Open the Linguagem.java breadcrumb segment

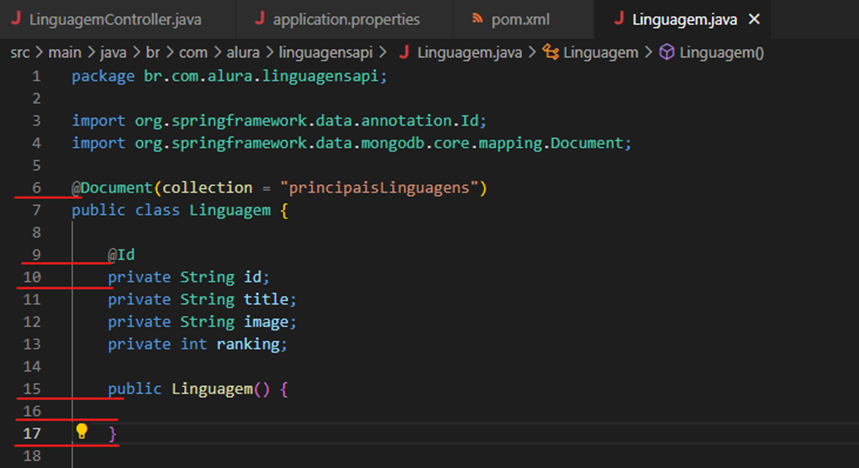click(469, 53)
